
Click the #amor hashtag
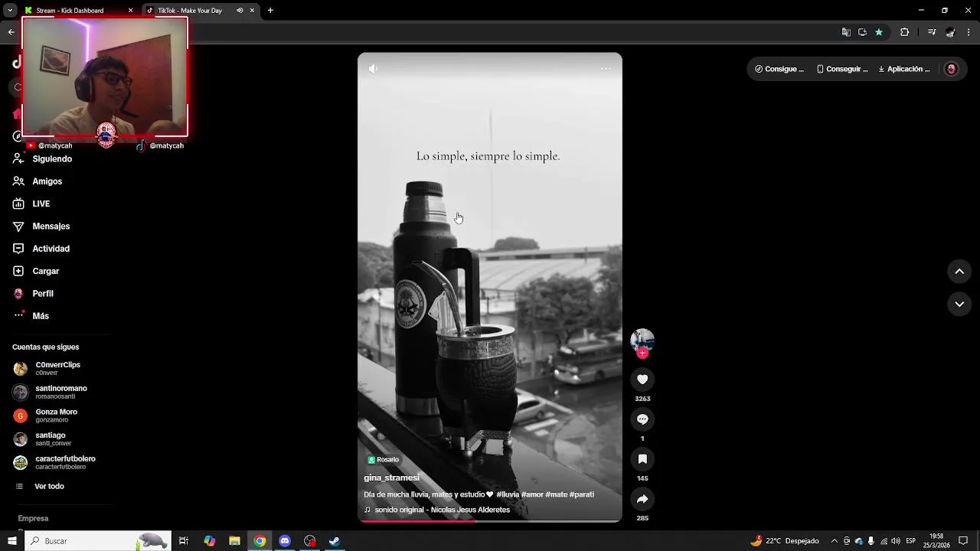[532, 495]
